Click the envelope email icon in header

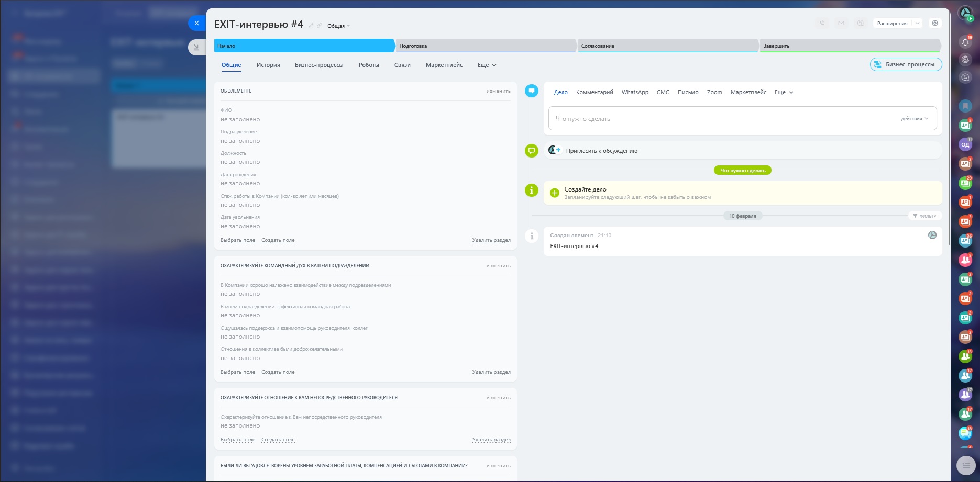pos(841,23)
